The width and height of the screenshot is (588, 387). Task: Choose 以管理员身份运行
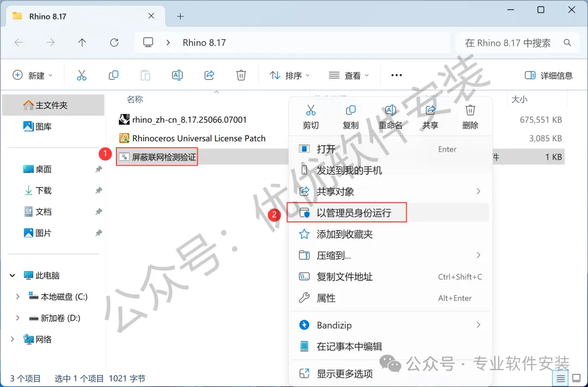pos(390,213)
